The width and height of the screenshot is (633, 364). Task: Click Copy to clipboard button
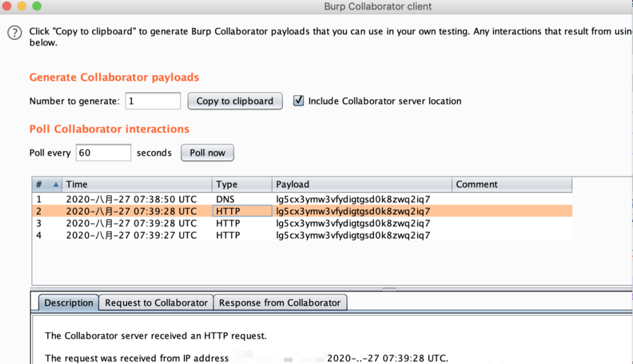click(x=235, y=101)
